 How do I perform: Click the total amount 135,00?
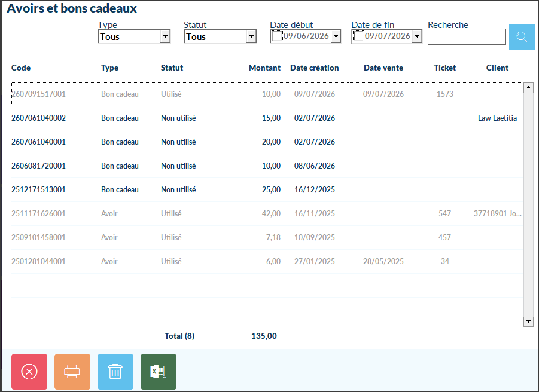[264, 336]
